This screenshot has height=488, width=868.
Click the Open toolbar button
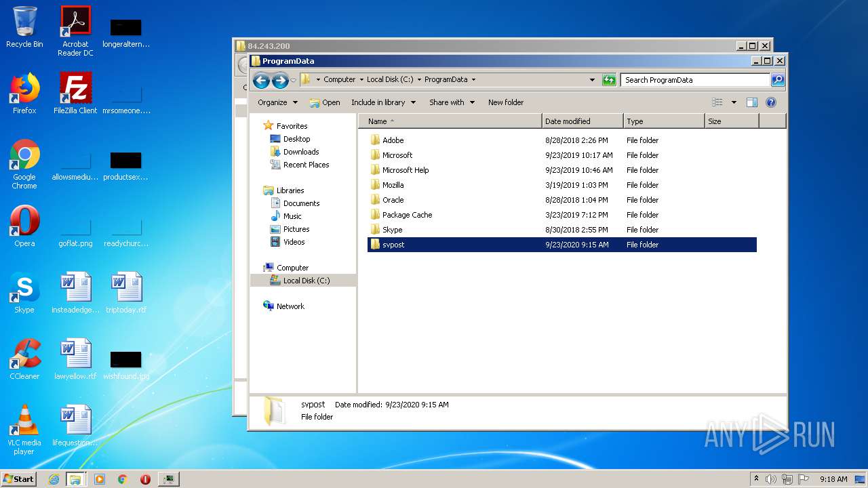pos(325,102)
